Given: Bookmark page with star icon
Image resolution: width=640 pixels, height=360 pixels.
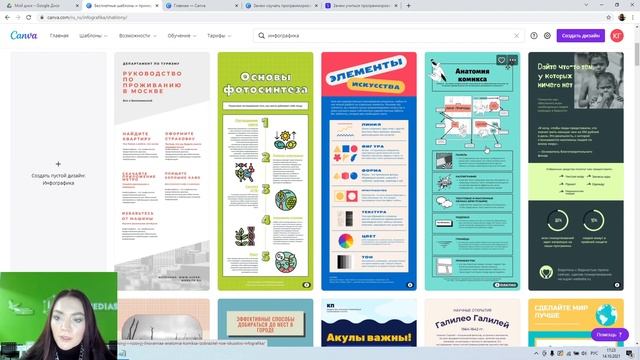Looking at the screenshot, I should (x=609, y=18).
